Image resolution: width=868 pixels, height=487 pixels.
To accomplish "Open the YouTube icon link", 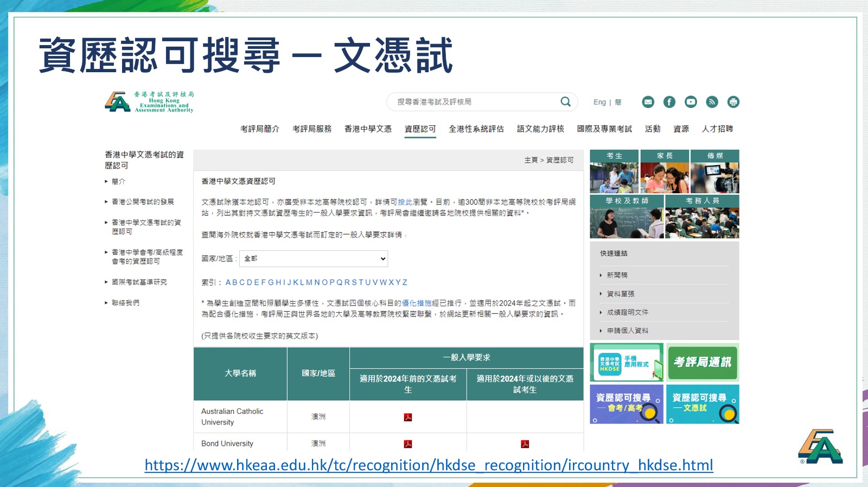I will coord(691,102).
